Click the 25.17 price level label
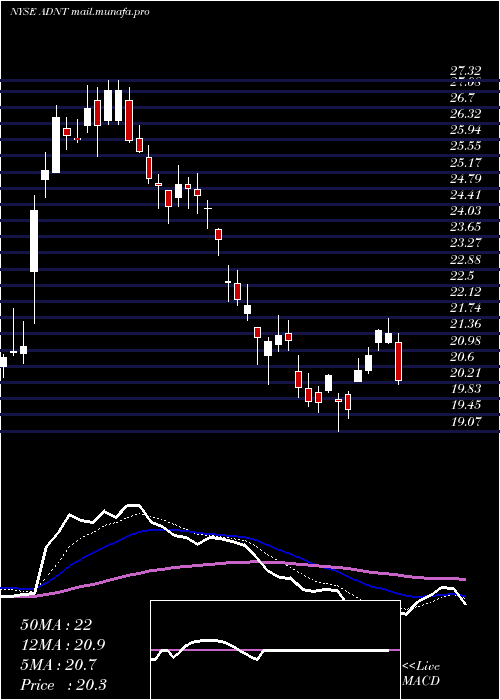Screen dimensions: 500x700 465,162
